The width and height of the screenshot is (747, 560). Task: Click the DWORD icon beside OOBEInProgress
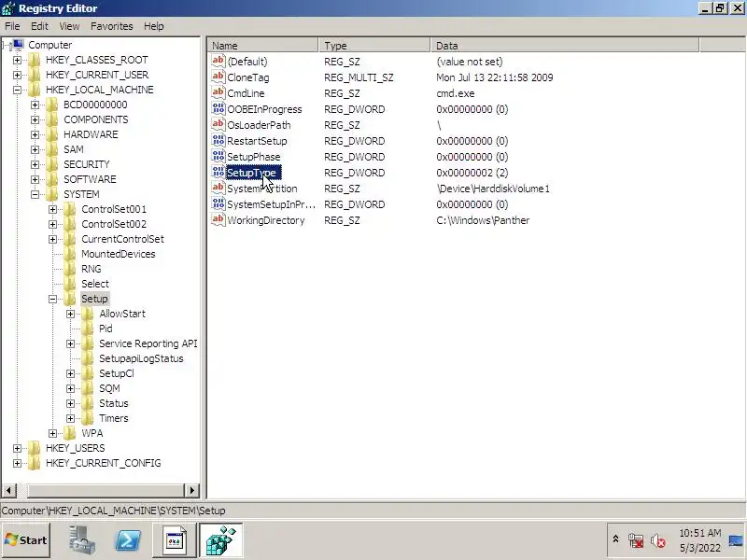coord(218,109)
